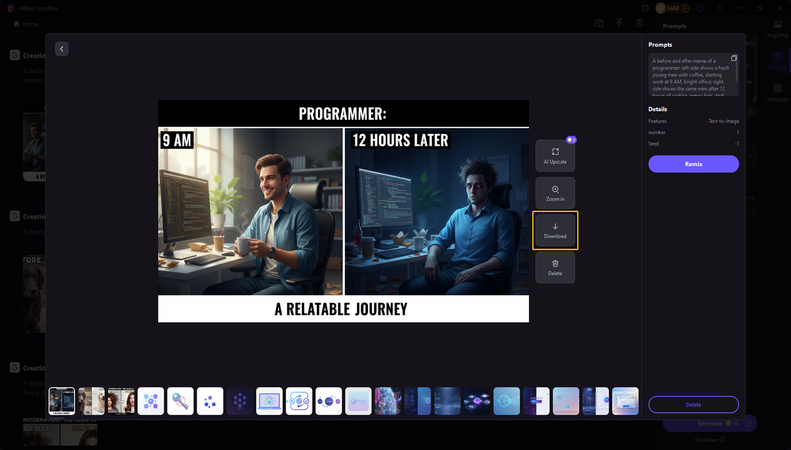The width and height of the screenshot is (791, 450).
Task: Select the dark purple dot-cluster thumbnail
Action: pyautogui.click(x=240, y=401)
